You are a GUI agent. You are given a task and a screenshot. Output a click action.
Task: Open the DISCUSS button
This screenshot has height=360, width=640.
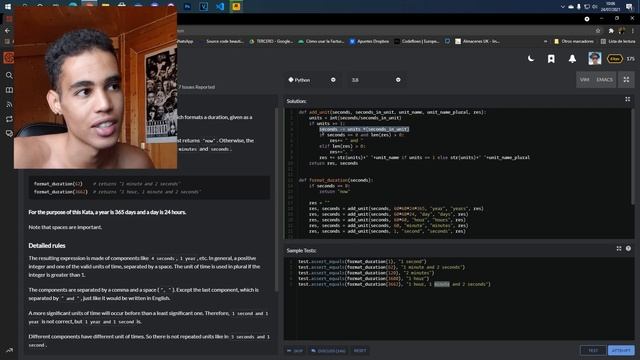tap(328, 351)
